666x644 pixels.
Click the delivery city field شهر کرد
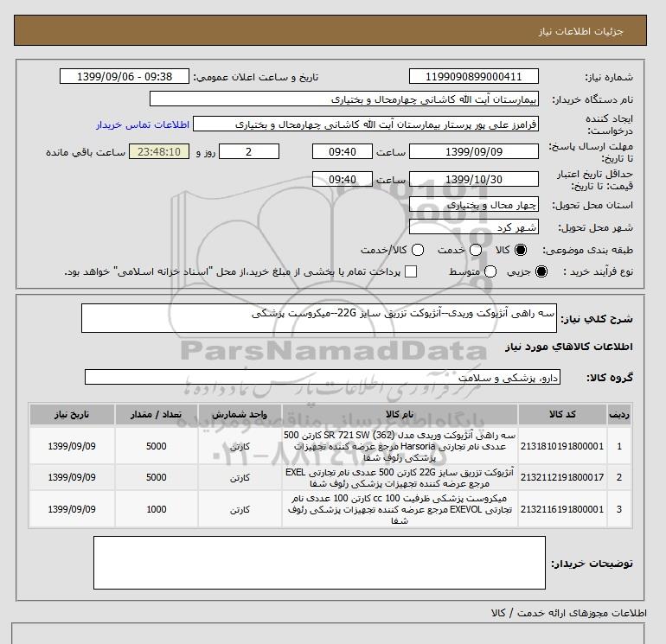pos(474,227)
